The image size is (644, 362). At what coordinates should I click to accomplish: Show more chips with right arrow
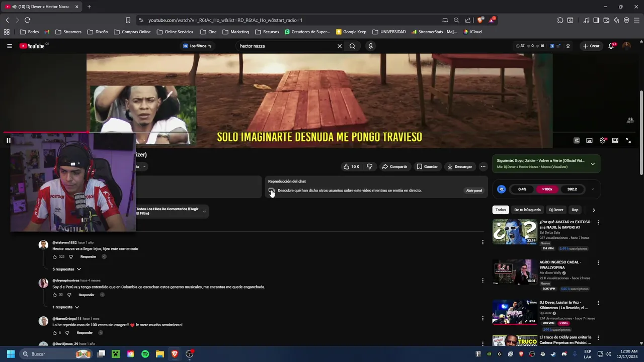tap(594, 210)
